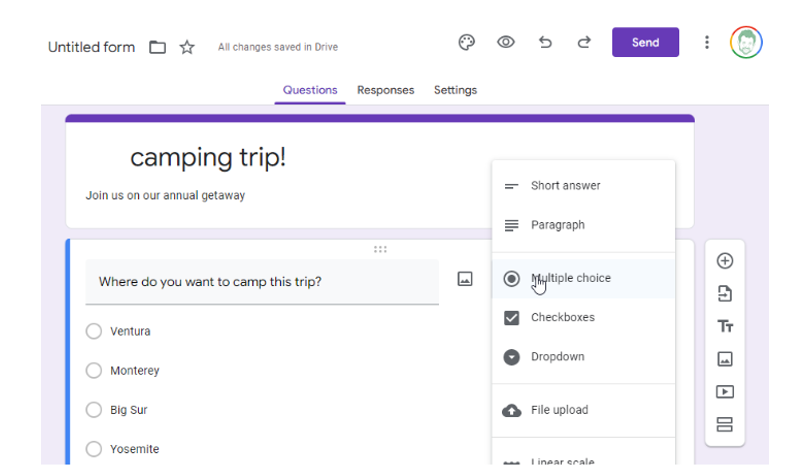This screenshot has width=788, height=475.
Task: Open the Google account avatar
Action: (x=746, y=42)
